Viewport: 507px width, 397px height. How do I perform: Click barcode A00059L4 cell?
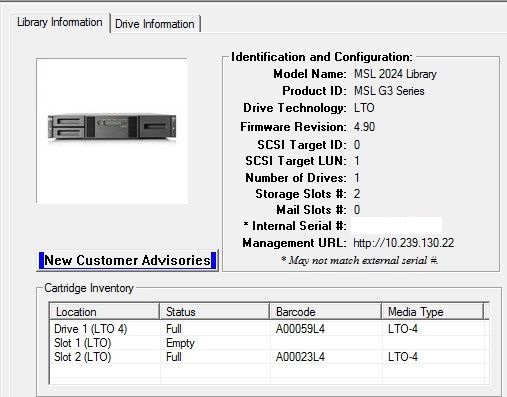tap(300, 329)
